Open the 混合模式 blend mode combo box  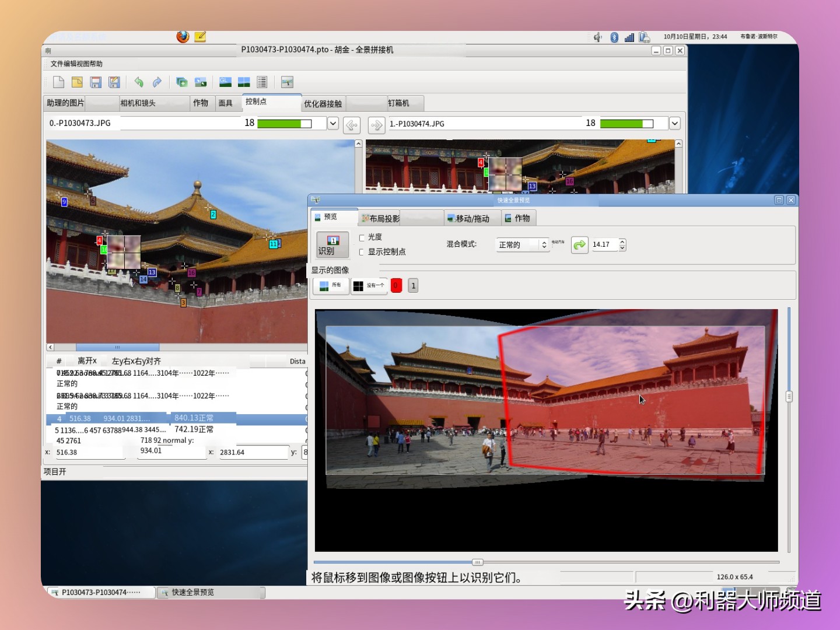pyautogui.click(x=522, y=245)
